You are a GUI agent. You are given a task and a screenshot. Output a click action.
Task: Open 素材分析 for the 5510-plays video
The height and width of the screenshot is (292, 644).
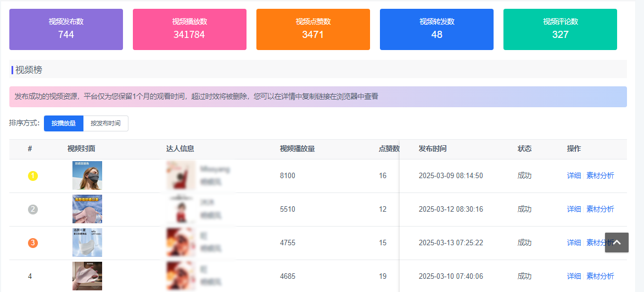coord(600,210)
